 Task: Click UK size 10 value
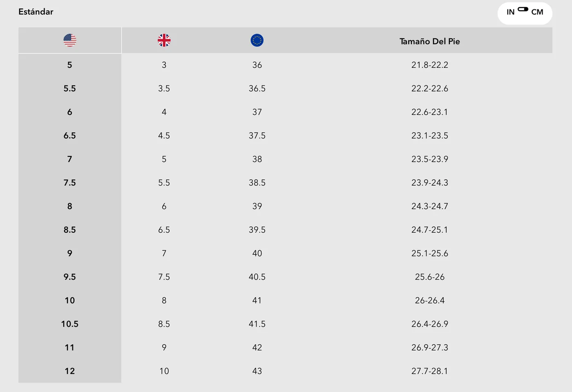(x=164, y=371)
